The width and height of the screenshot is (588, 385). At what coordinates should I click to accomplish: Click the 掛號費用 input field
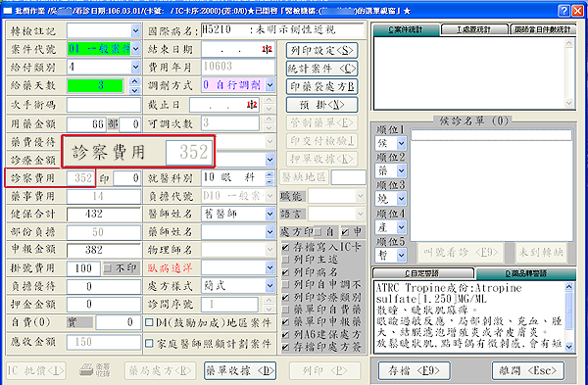point(83,268)
